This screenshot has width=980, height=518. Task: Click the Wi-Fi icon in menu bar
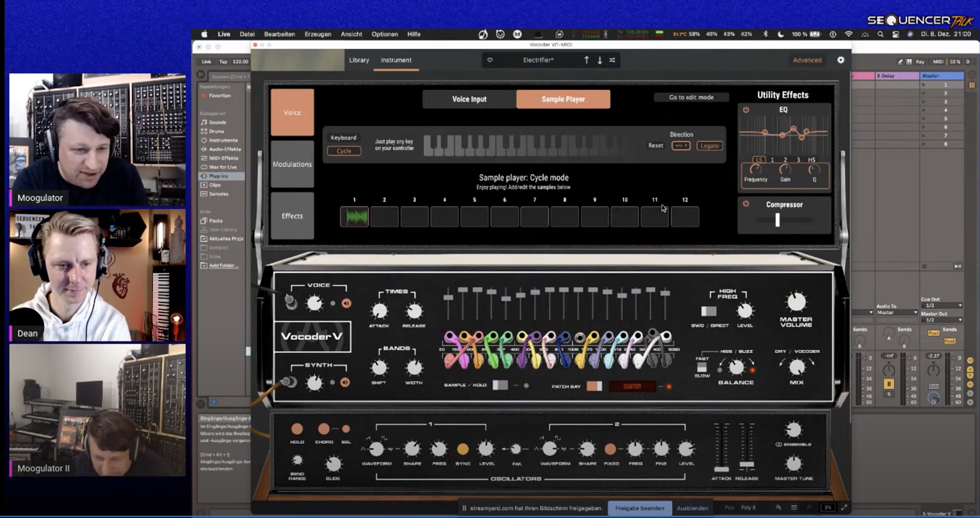point(849,34)
